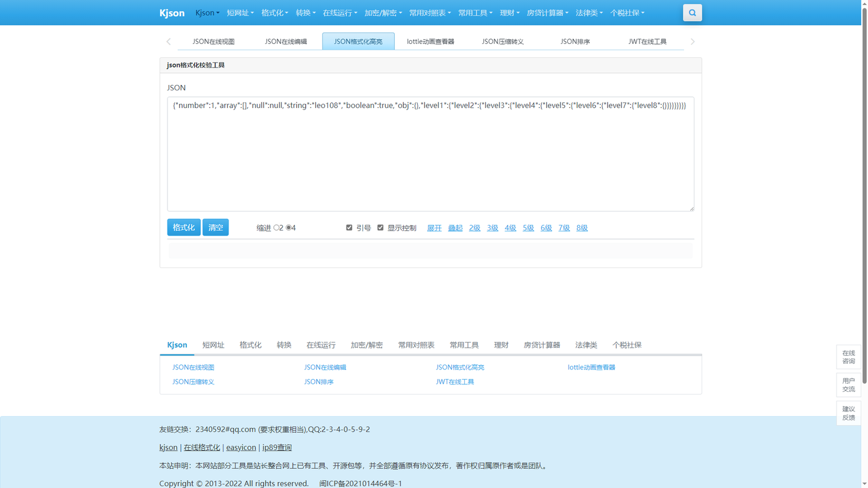The width and height of the screenshot is (868, 488).
Task: Open the lottie动画查看器 tab
Action: point(430,42)
